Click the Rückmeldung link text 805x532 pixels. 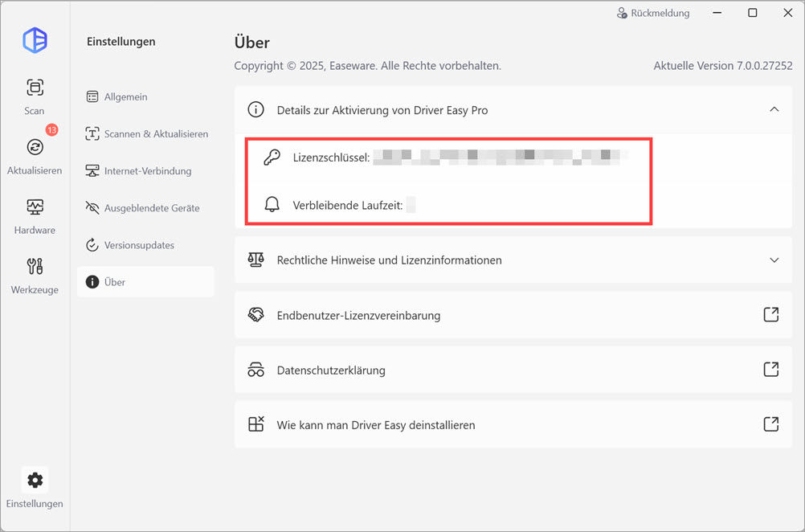click(x=660, y=14)
